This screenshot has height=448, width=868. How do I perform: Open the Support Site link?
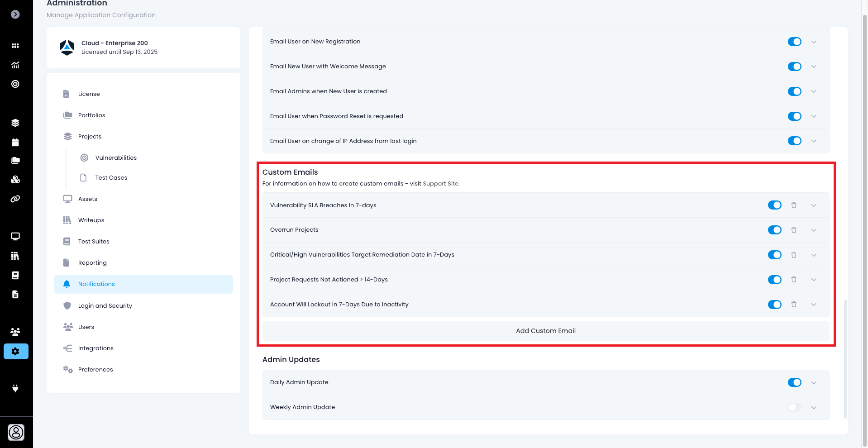pos(440,184)
